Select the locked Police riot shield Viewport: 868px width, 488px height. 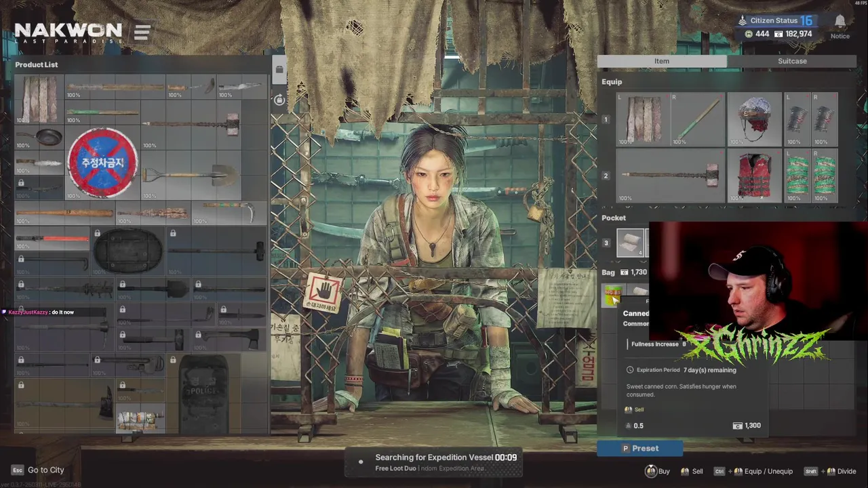(204, 395)
